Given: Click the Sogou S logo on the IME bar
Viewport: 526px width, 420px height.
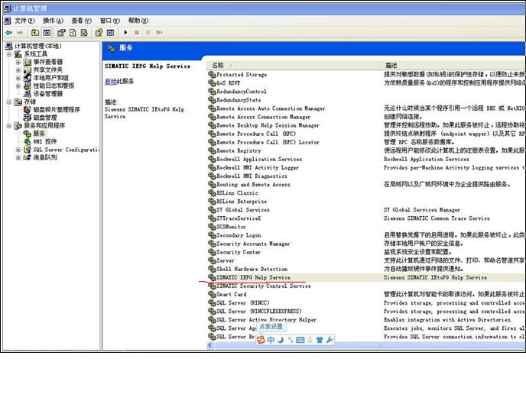Looking at the screenshot, I should [261, 340].
